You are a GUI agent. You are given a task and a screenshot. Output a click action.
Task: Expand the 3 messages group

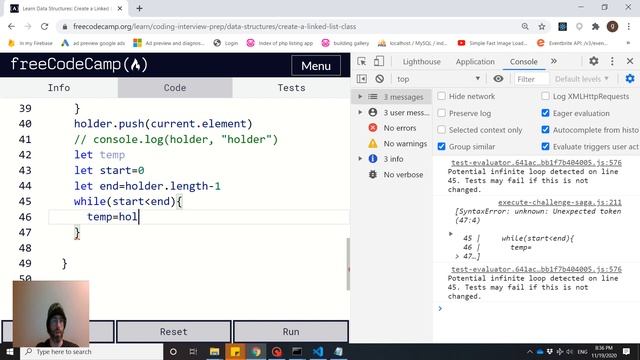pos(360,97)
